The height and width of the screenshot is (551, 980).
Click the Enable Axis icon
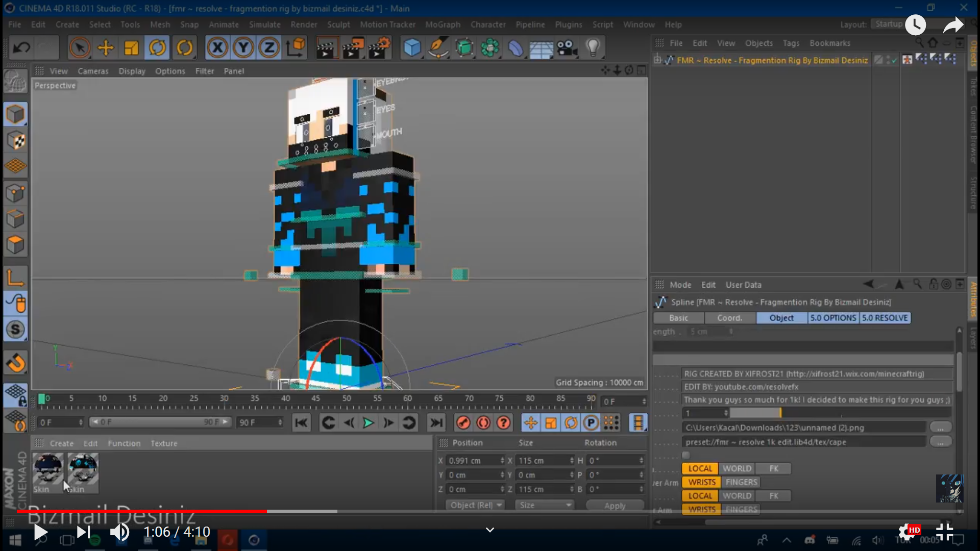tap(15, 278)
